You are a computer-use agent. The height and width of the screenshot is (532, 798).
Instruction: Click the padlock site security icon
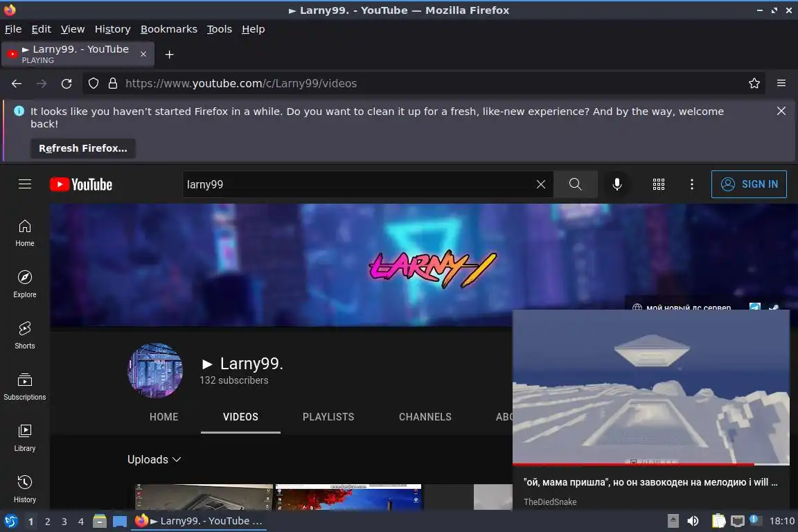point(113,84)
